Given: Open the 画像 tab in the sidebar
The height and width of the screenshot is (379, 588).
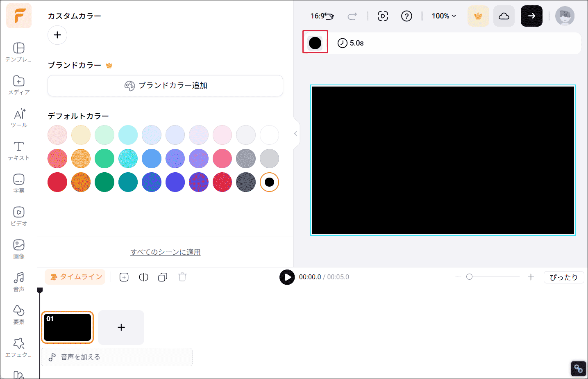Looking at the screenshot, I should point(18,249).
